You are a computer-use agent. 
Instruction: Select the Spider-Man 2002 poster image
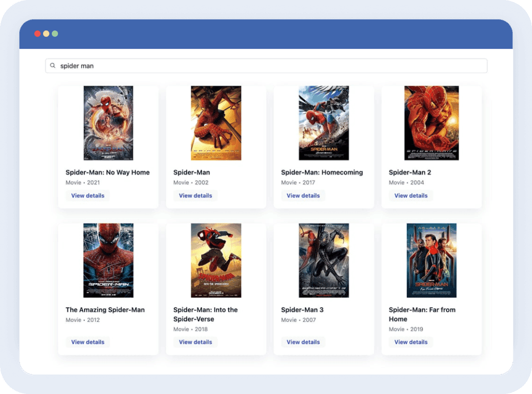coord(216,123)
